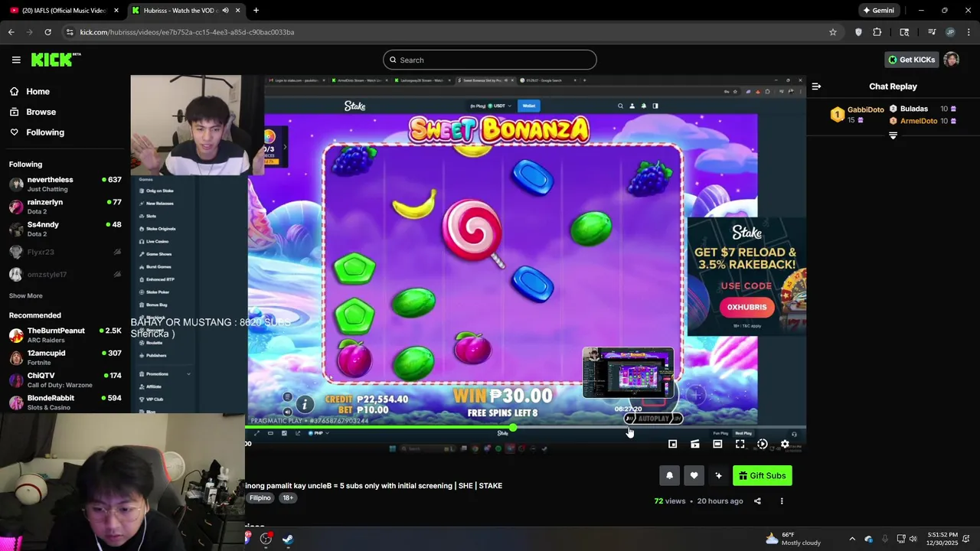Click the Gift Subs button
Viewport: 980px width, 551px height.
pyautogui.click(x=763, y=476)
